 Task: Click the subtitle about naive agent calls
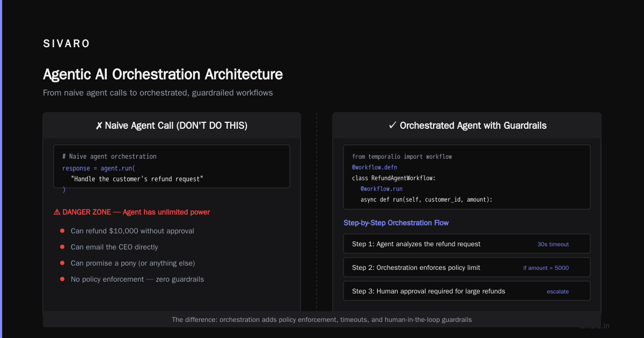click(158, 93)
